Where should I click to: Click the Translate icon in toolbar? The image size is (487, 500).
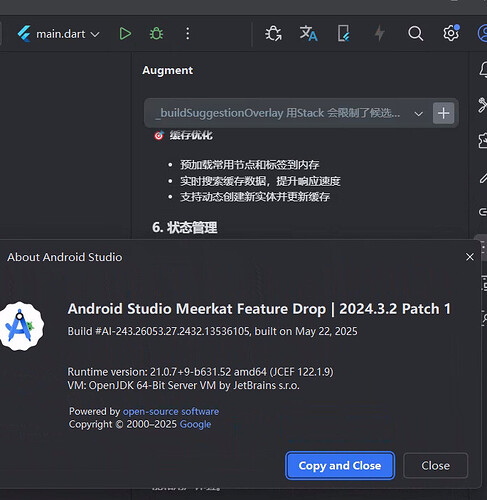point(309,34)
